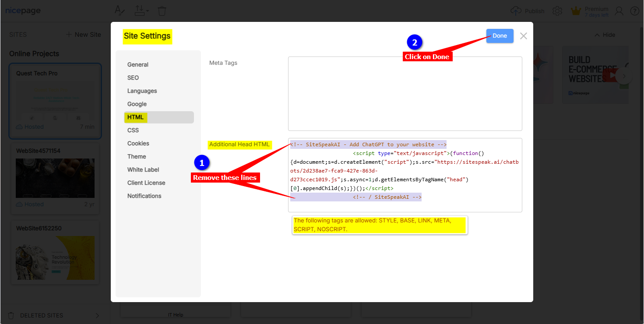Image resolution: width=644 pixels, height=324 pixels.
Task: Click inside the Meta Tags text box
Action: (405, 94)
